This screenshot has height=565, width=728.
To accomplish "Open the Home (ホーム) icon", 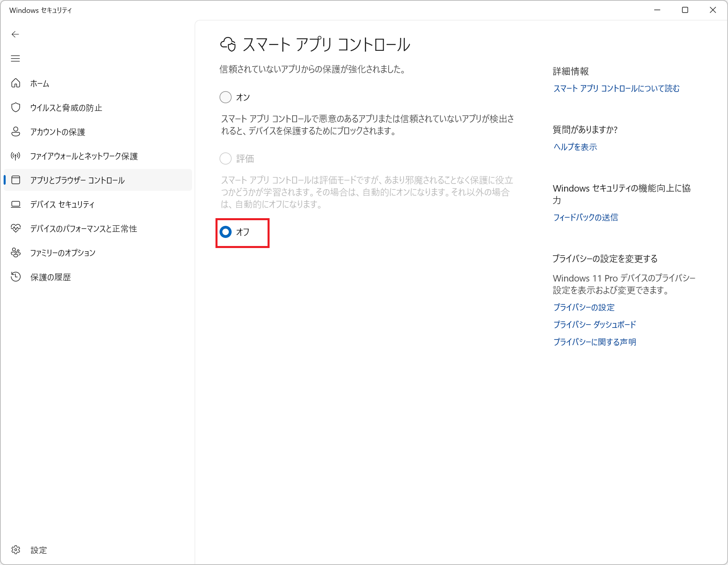I will (16, 83).
